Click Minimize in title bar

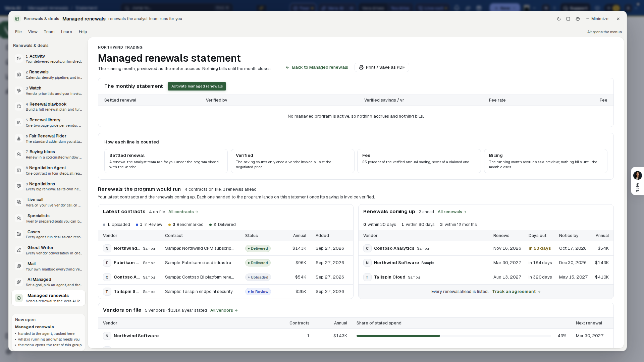(x=597, y=19)
